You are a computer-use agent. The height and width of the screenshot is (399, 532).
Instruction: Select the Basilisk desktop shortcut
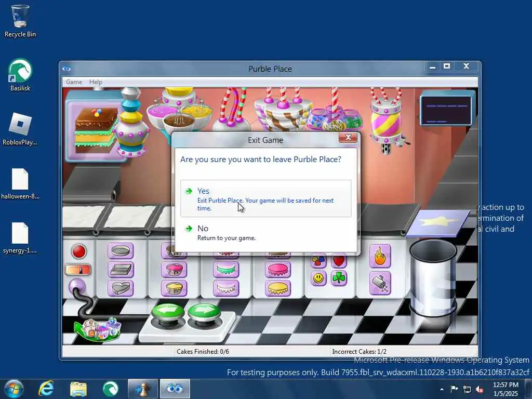20,75
